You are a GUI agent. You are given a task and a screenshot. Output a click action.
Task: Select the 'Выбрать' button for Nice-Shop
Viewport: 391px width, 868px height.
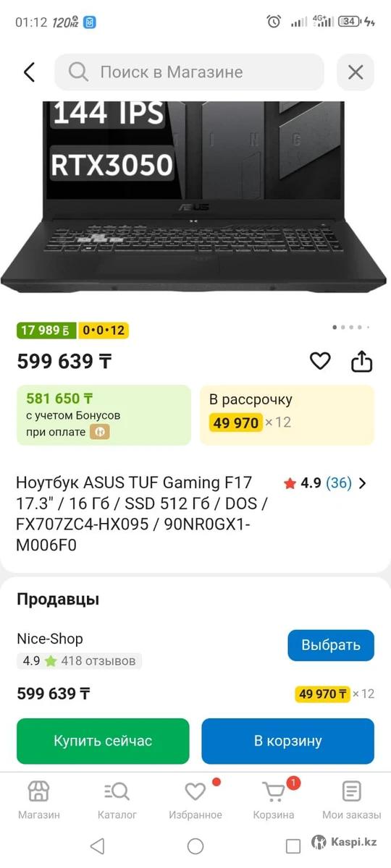(x=331, y=645)
